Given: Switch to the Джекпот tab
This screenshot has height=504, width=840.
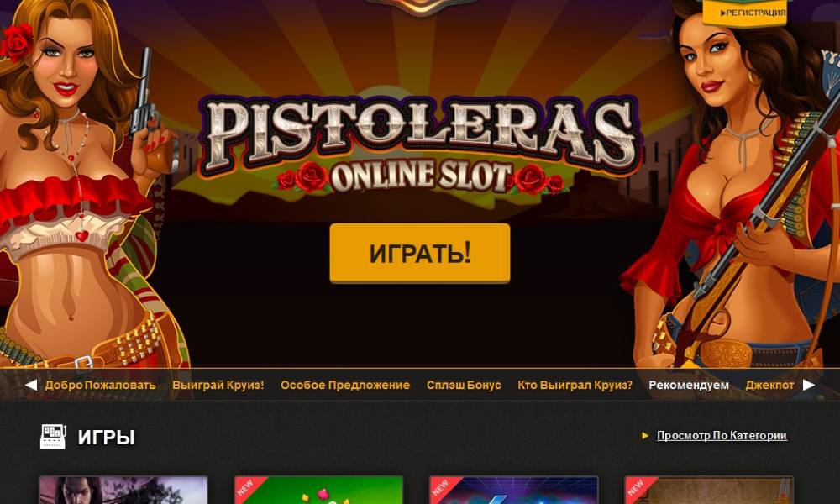Looking at the screenshot, I should 769,385.
